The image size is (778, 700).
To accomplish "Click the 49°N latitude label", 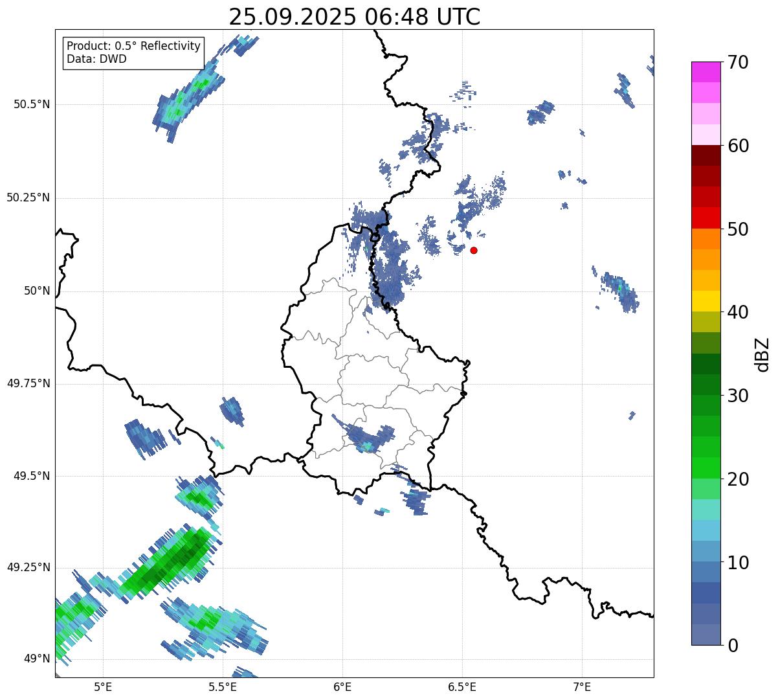I will (37, 659).
